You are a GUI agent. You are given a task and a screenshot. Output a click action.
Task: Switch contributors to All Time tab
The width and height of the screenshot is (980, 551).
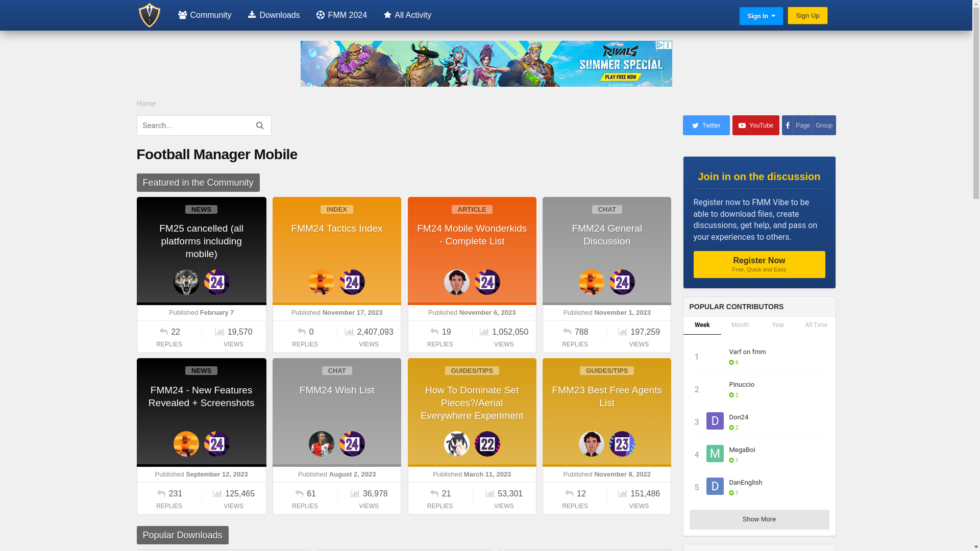point(816,325)
